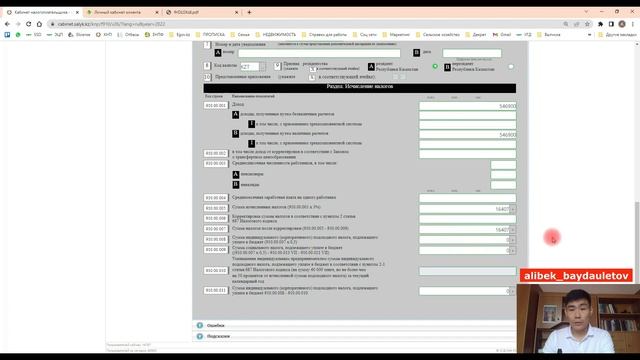The image size is (640, 360).
Task: Share this page via address bar icon
Action: coord(576,24)
